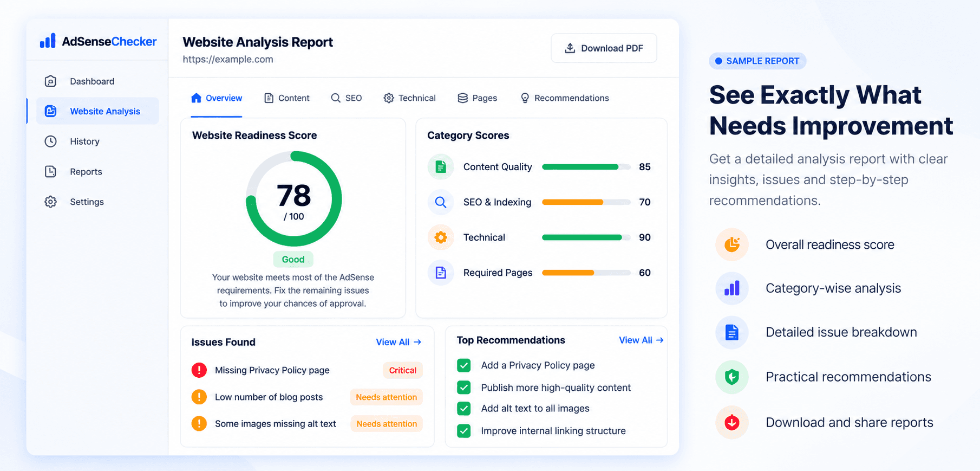Click the Critical badge on Missing Privacy Policy
This screenshot has height=471, width=980.
point(403,370)
